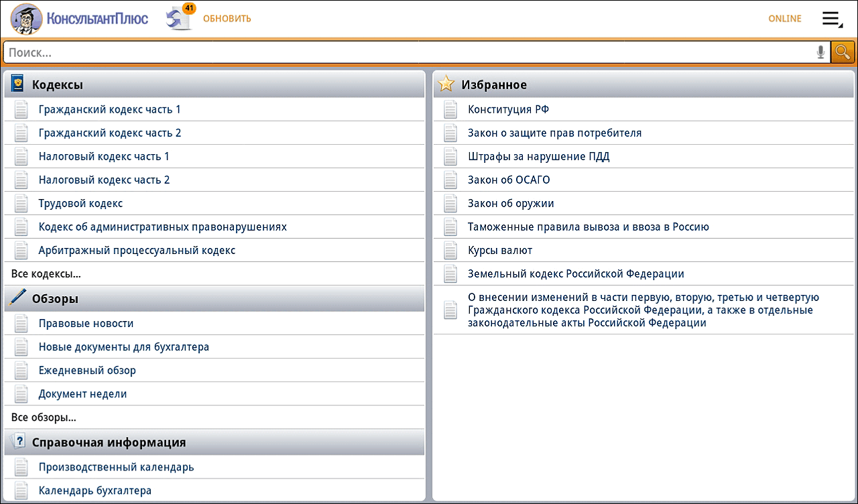Click document icon beside Трудовой кодекс
This screenshot has height=504, width=858.
pyautogui.click(x=21, y=203)
